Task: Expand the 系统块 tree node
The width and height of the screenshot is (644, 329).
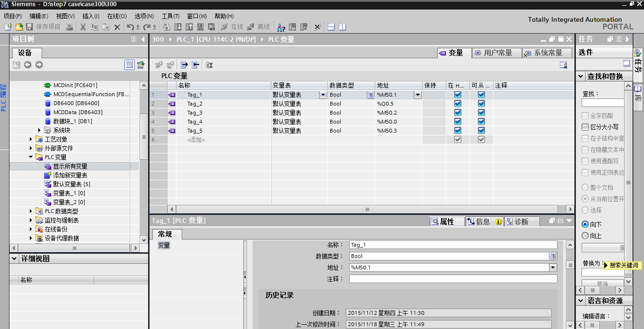Action: (x=40, y=130)
